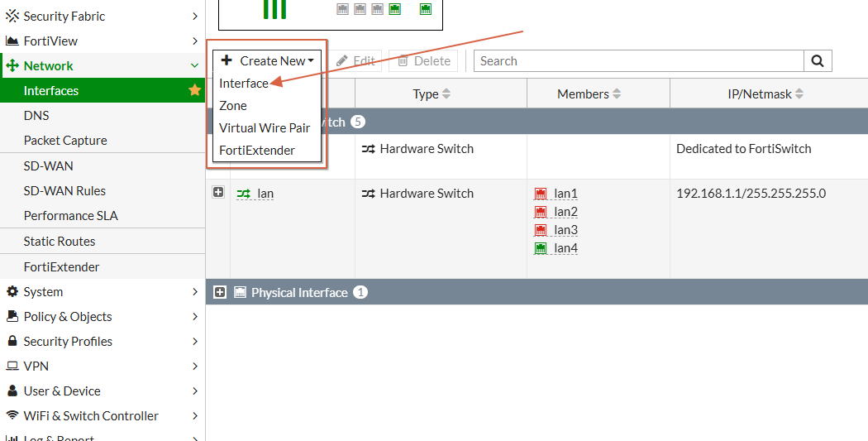The width and height of the screenshot is (868, 441).
Task: Choose Interface from Create New menu
Action: tap(244, 83)
